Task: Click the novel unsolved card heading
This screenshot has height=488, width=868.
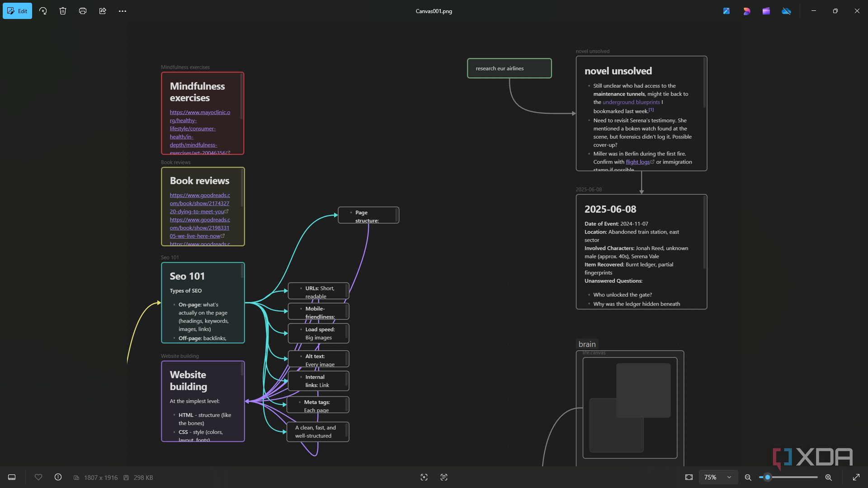Action: pos(618,71)
